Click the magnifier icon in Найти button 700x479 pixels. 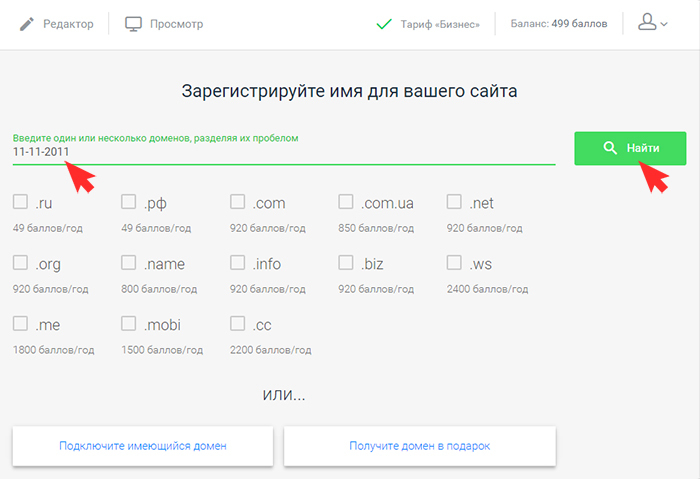(610, 148)
